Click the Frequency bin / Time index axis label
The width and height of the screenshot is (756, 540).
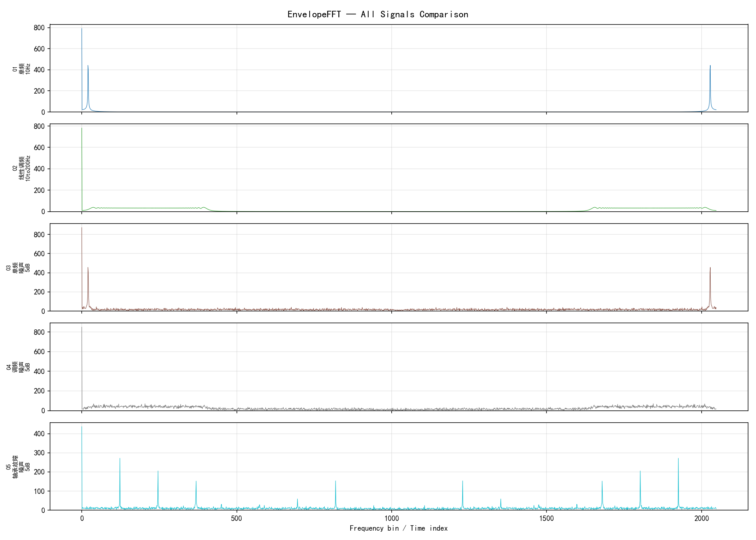coord(399,528)
